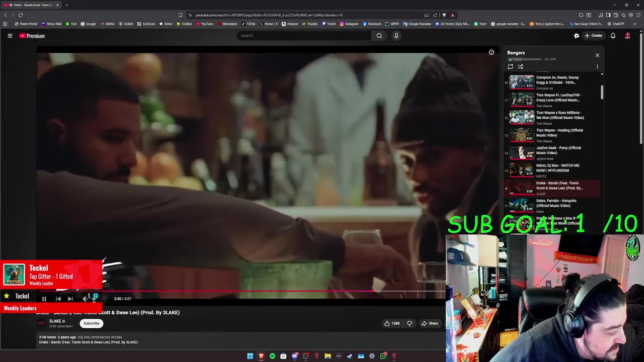Open the YouTube apps grid icon
This screenshot has height=362, width=644.
(5, 24)
